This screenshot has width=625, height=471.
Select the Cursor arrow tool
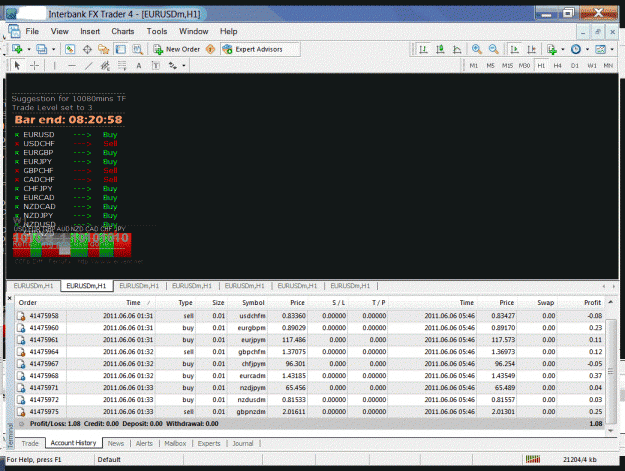[17, 66]
